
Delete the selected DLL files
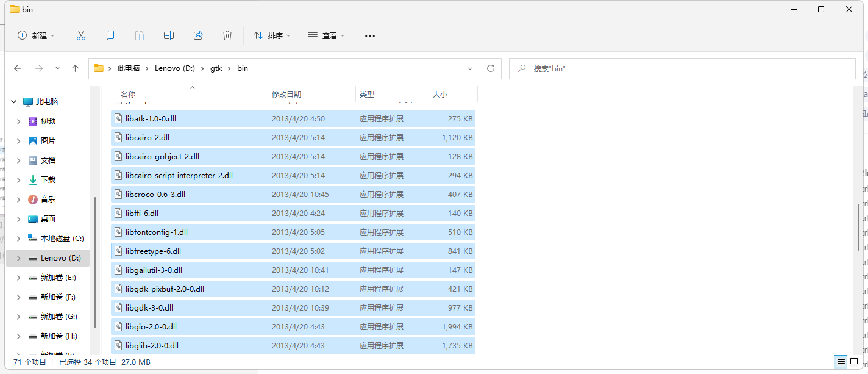(227, 35)
